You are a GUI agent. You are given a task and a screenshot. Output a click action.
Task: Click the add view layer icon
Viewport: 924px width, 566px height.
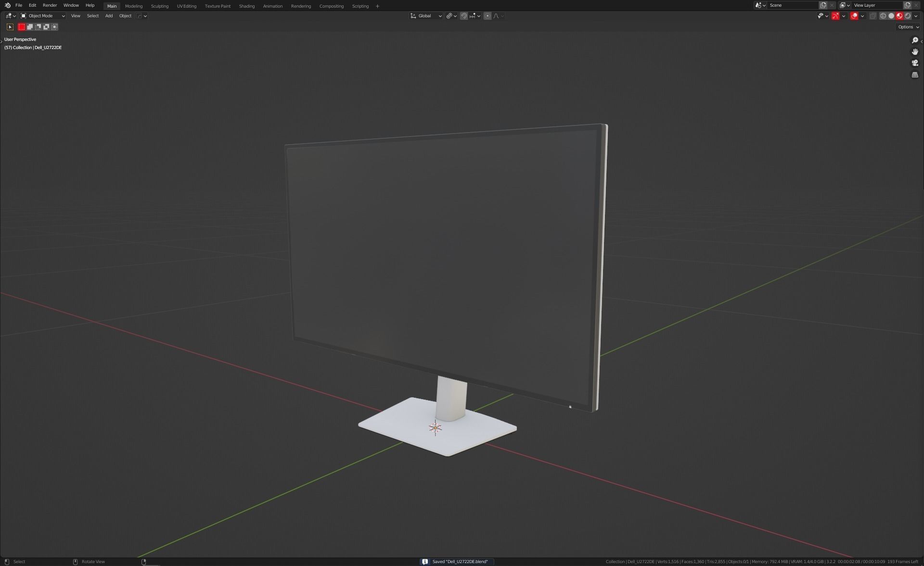click(x=907, y=5)
